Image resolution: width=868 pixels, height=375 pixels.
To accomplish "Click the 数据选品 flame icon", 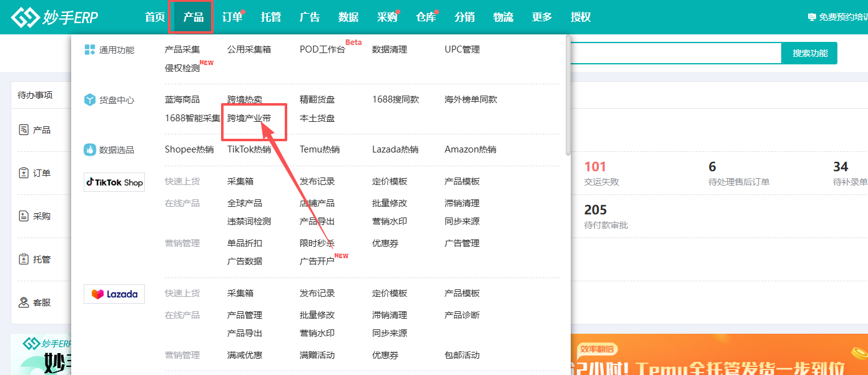I will [x=90, y=149].
